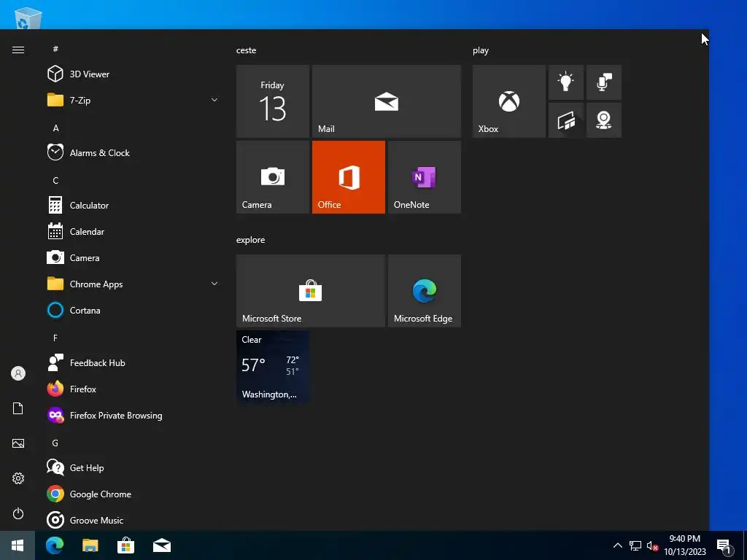Open the Chrome Apps folder entry
Viewport: 747px width, 560px height.
pos(133,284)
